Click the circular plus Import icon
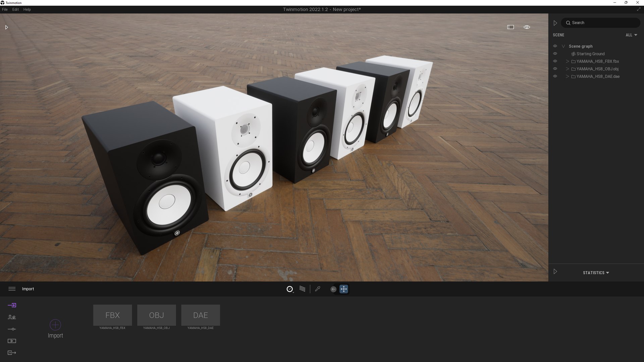The image size is (644, 362). 55,324
